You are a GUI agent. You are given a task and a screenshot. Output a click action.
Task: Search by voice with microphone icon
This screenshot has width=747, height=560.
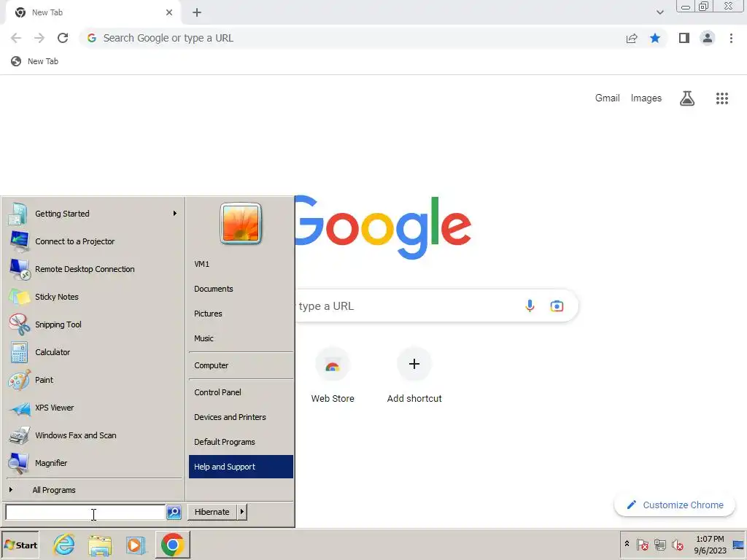530,306
